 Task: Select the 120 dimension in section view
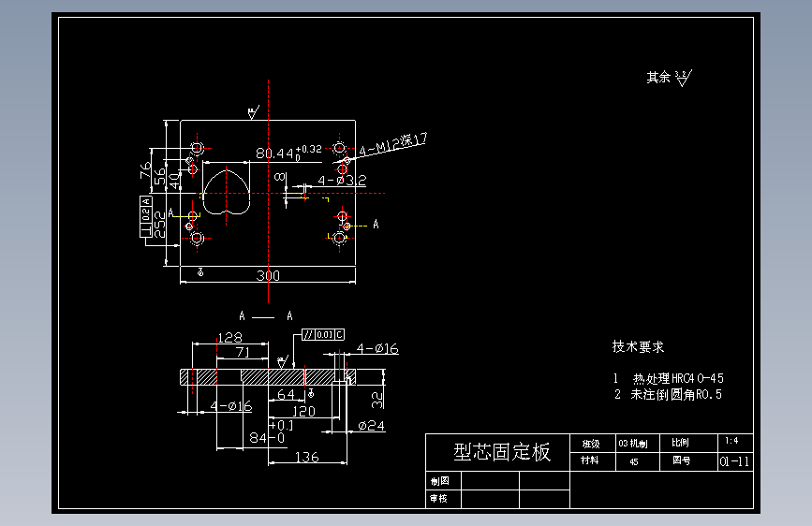[x=303, y=411]
